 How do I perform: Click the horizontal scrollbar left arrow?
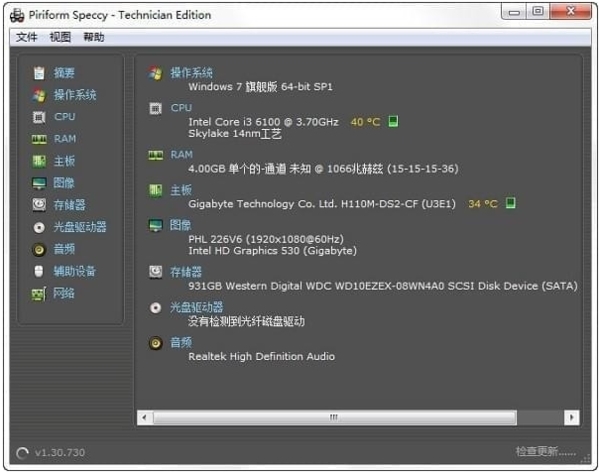[145, 417]
